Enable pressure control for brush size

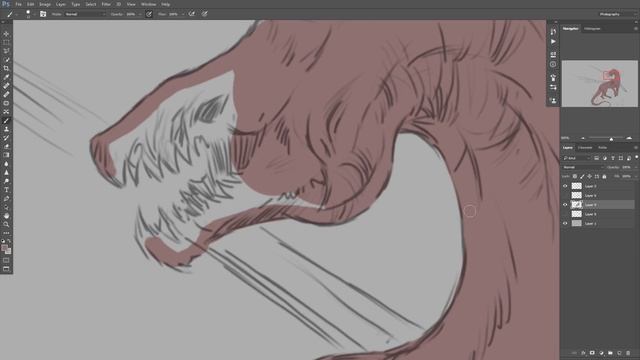pyautogui.click(x=204, y=14)
